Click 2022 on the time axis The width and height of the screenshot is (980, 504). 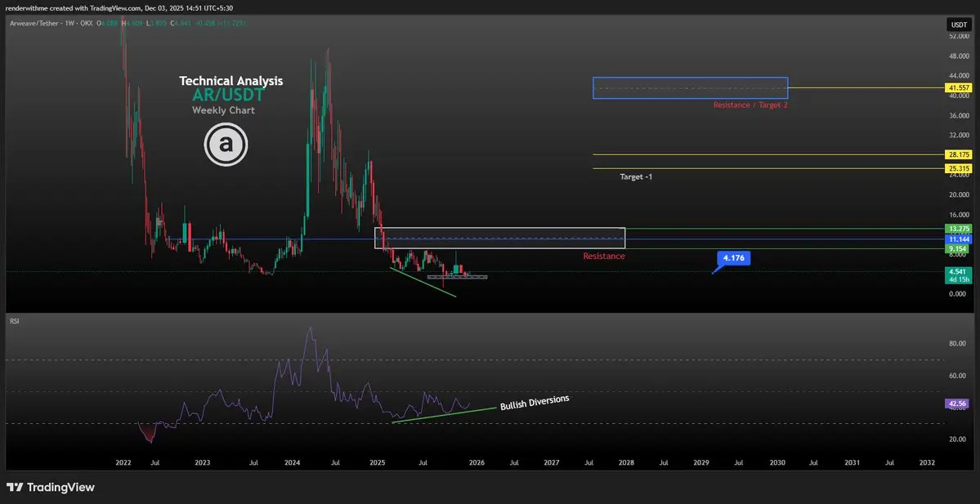click(123, 463)
